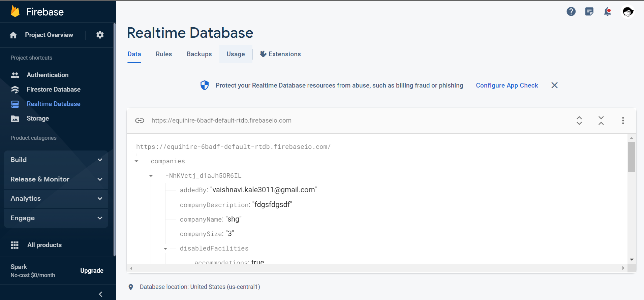Open the All products page

coord(44,245)
